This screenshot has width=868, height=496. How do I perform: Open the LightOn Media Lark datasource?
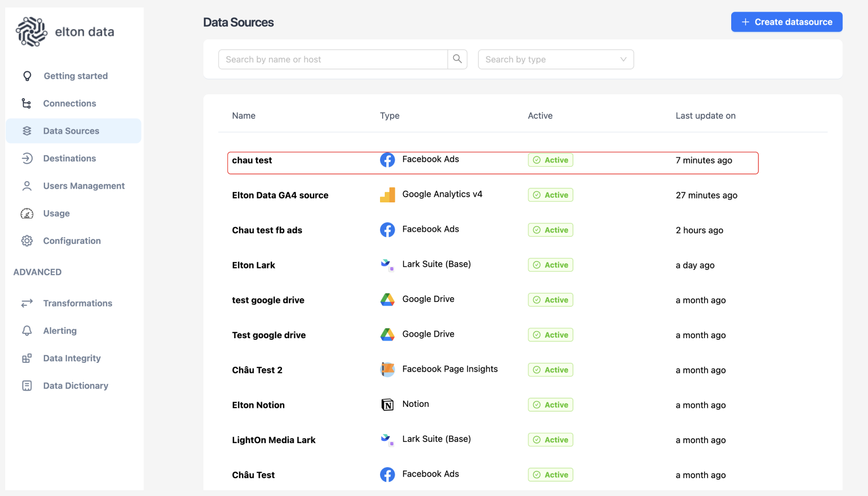274,440
